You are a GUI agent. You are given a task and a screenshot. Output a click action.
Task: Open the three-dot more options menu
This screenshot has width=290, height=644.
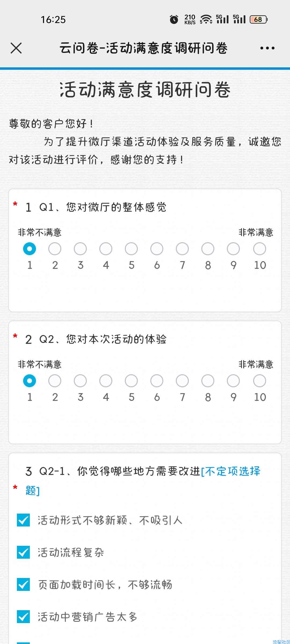[x=267, y=48]
